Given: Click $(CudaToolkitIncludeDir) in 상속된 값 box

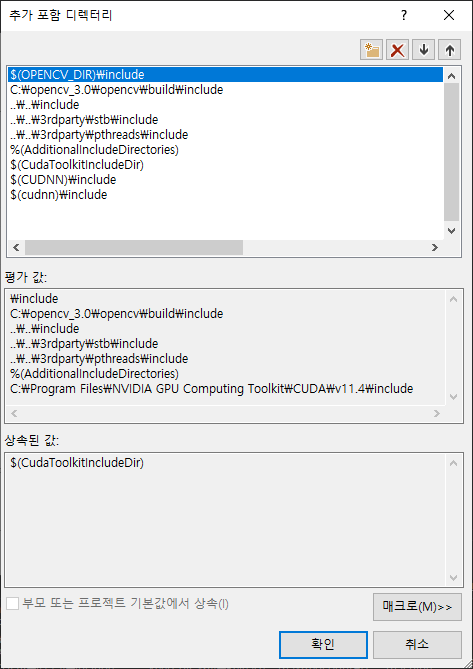Looking at the screenshot, I should pyautogui.click(x=77, y=463).
